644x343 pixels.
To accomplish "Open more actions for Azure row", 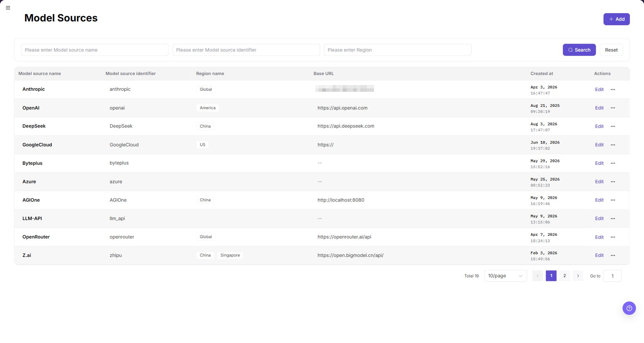I will pos(613,182).
